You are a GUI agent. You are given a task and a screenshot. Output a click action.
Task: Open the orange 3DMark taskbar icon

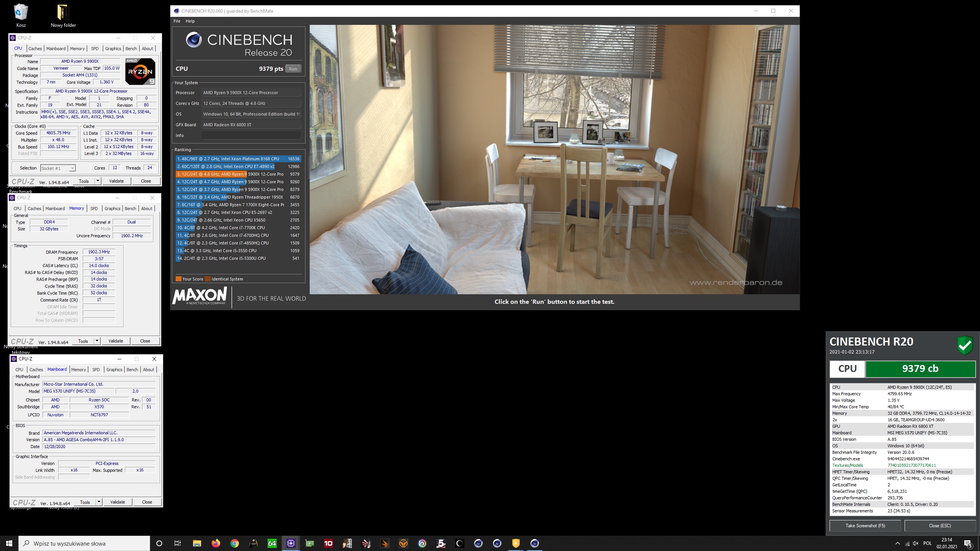(x=384, y=543)
